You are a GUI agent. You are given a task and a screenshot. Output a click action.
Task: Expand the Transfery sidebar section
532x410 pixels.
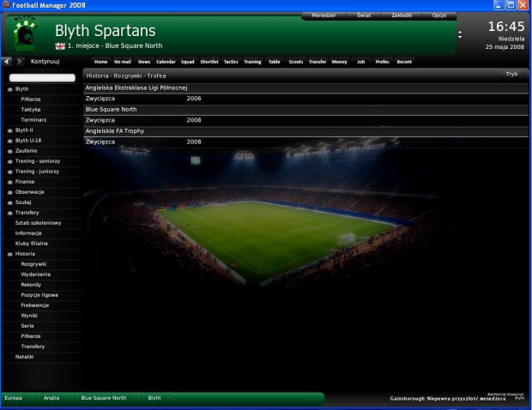click(x=10, y=213)
